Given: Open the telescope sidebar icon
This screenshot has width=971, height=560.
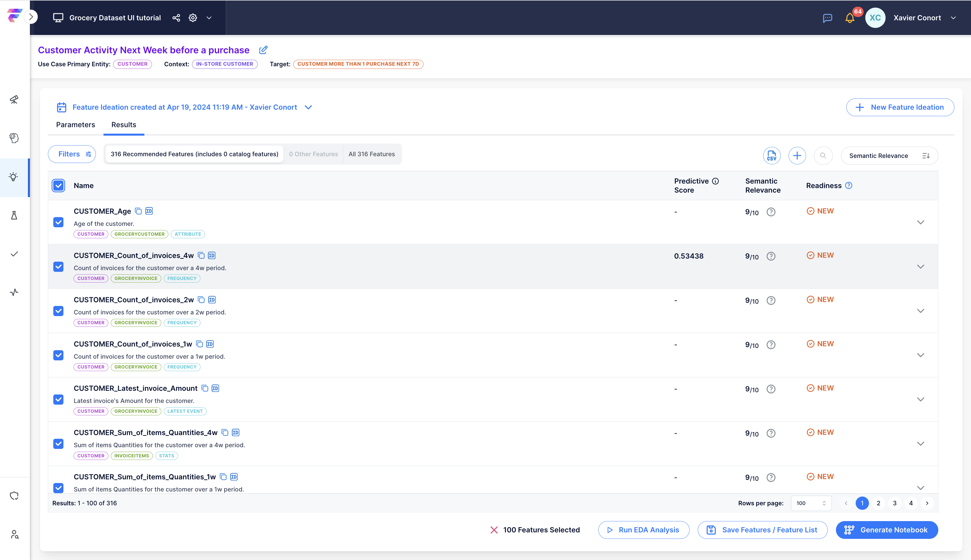Looking at the screenshot, I should pos(14,100).
